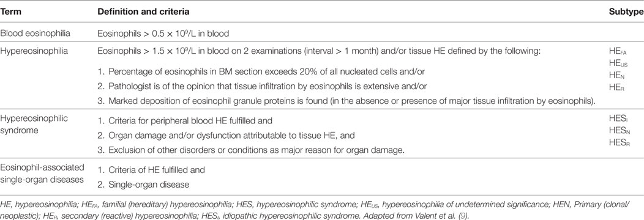The image size is (644, 220).
Task: Select the Hypereosinophilic syndrome term
Action: point(34,123)
